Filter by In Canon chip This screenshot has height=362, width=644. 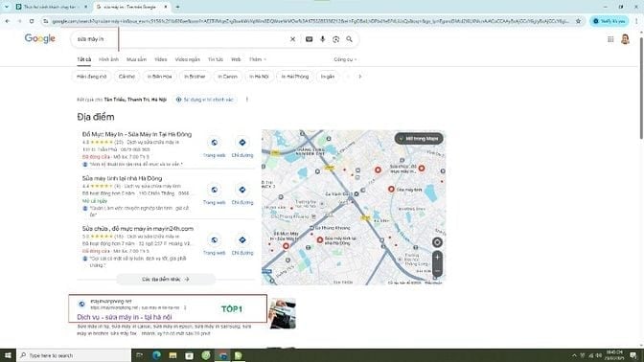(227, 77)
